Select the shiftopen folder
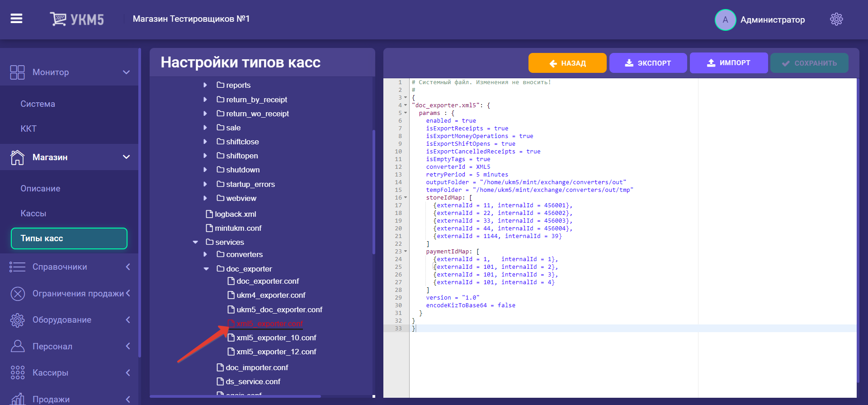868x405 pixels. pyautogui.click(x=242, y=156)
